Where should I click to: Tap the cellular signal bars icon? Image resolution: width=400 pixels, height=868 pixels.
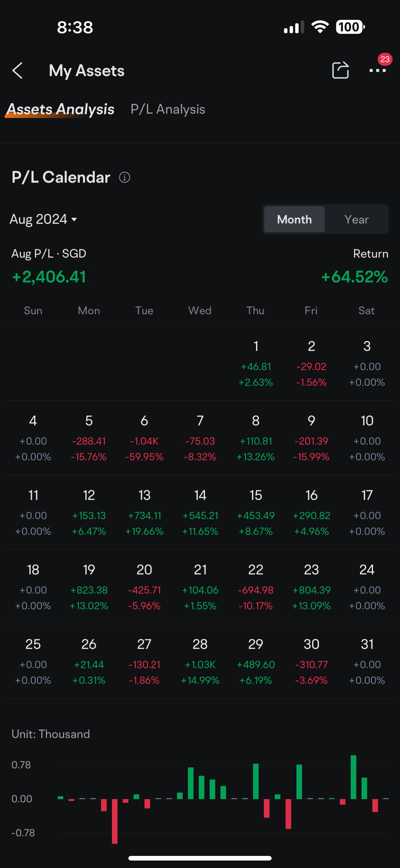pyautogui.click(x=294, y=27)
